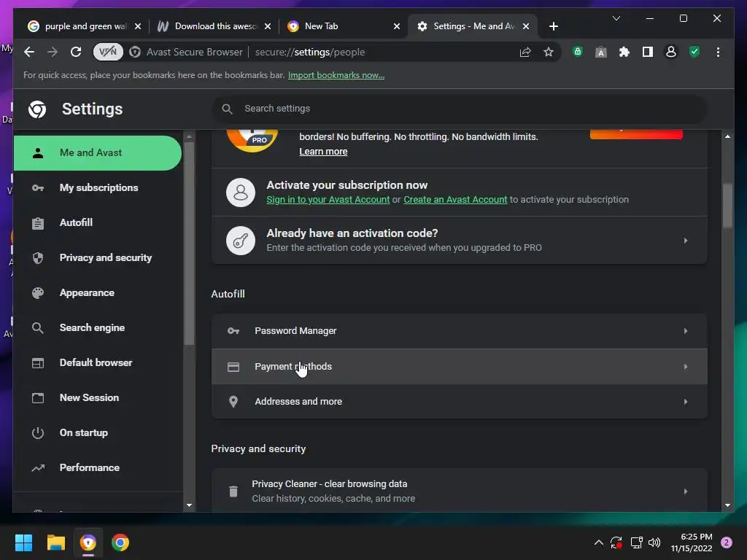Screen dimensions: 747x560
Task: Show hidden tray icons chevron
Action: coord(599,542)
